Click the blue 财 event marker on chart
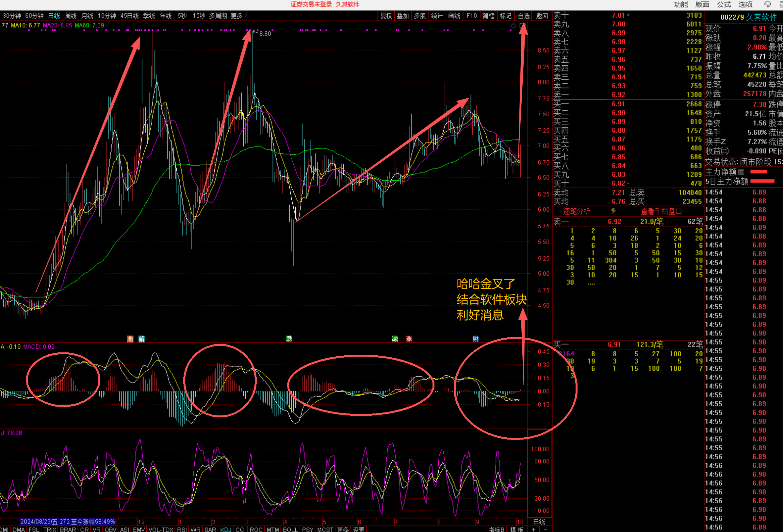783x532 pixels. tap(475, 339)
